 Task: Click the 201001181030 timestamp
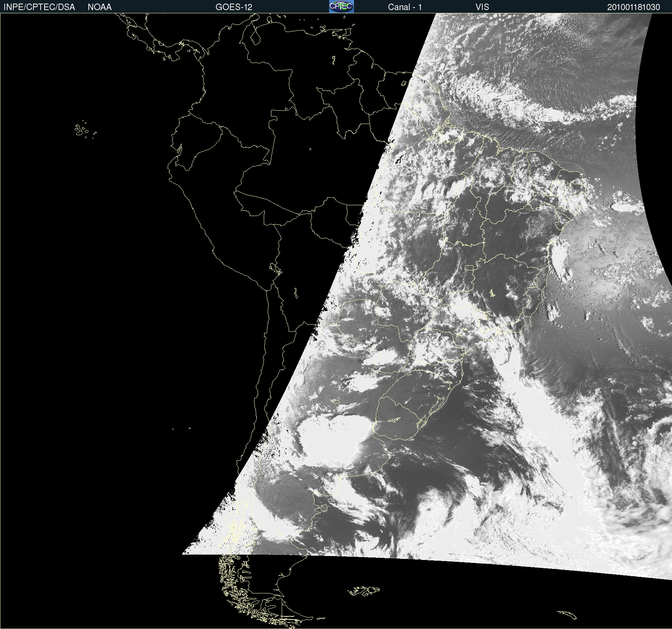click(634, 7)
